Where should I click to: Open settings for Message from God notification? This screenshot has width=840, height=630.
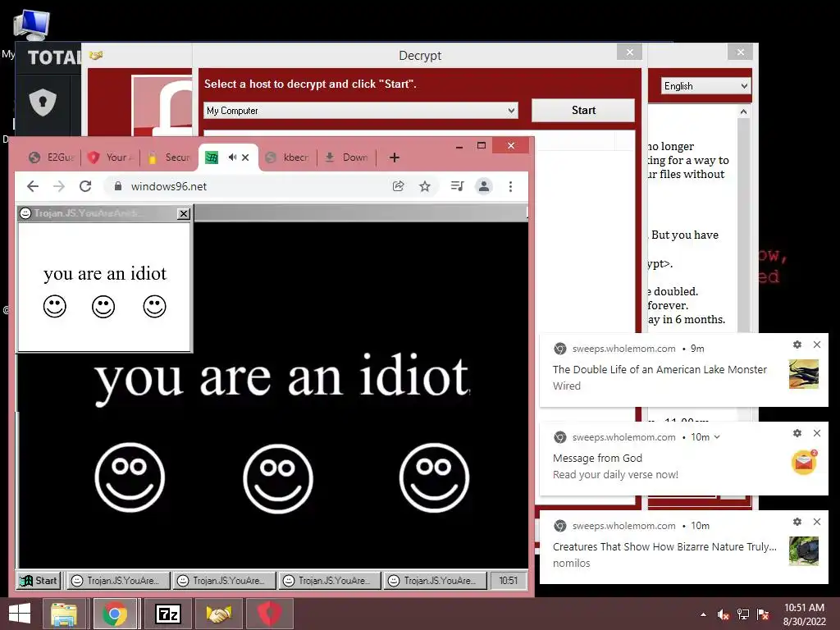(797, 433)
